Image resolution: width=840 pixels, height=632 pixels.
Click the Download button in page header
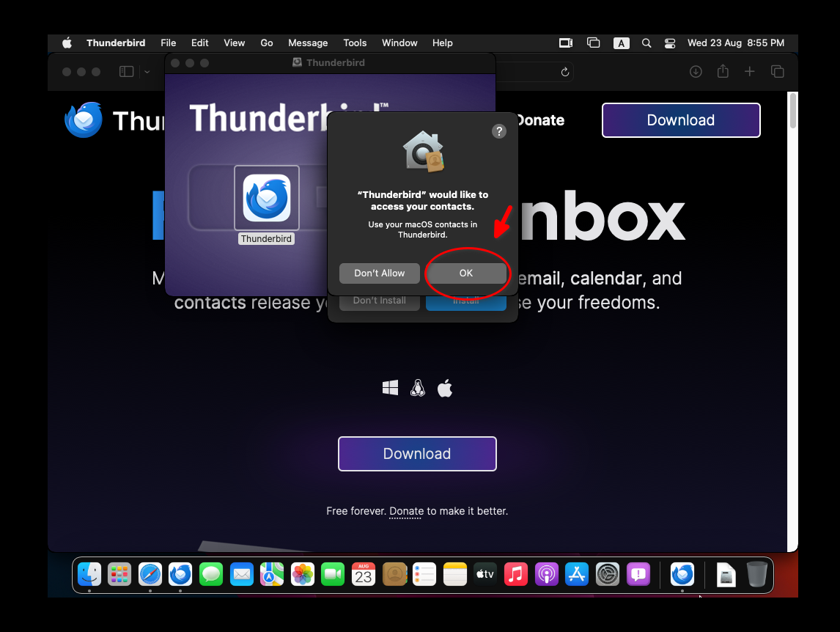(x=681, y=120)
